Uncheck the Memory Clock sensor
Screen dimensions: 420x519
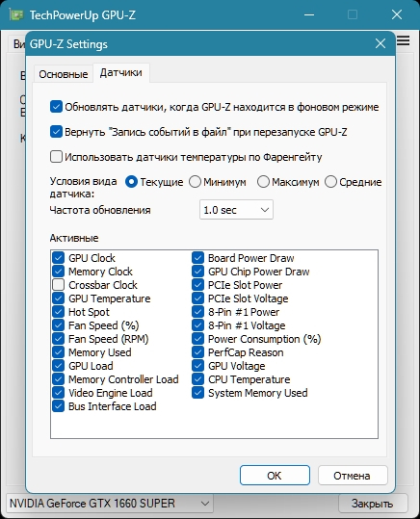tap(59, 272)
